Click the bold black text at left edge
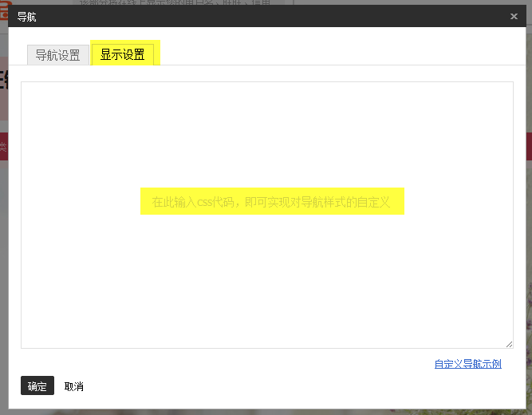The image size is (532, 415). (4, 81)
